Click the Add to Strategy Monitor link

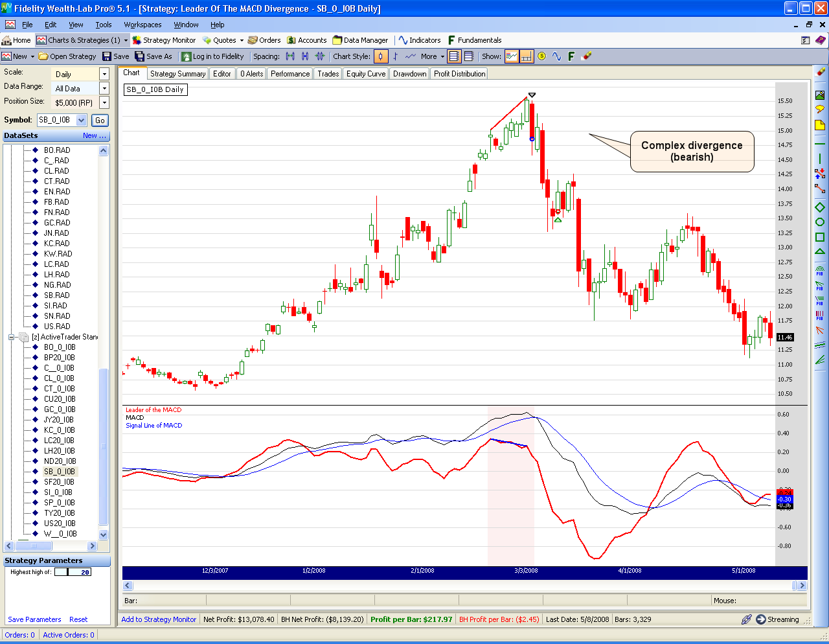(x=159, y=619)
